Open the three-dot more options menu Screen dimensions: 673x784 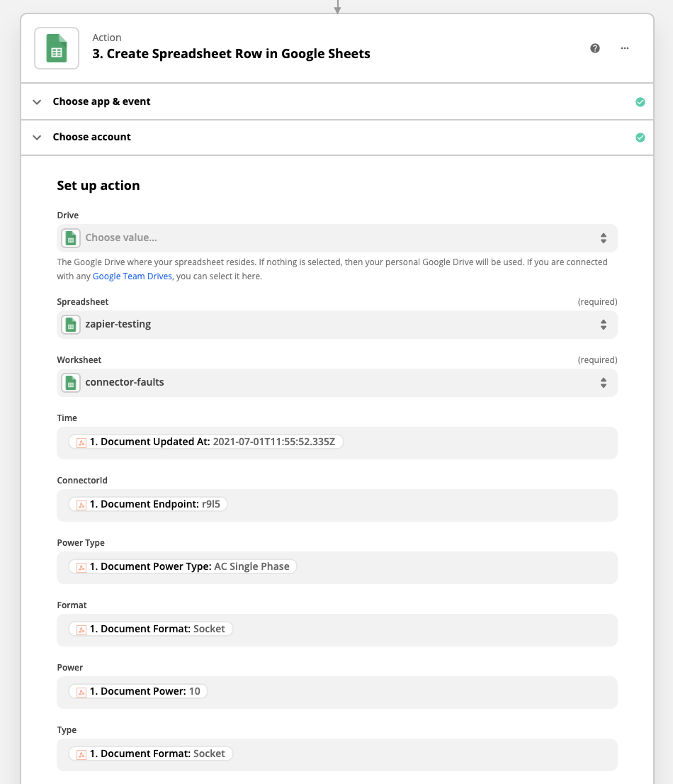[x=624, y=48]
